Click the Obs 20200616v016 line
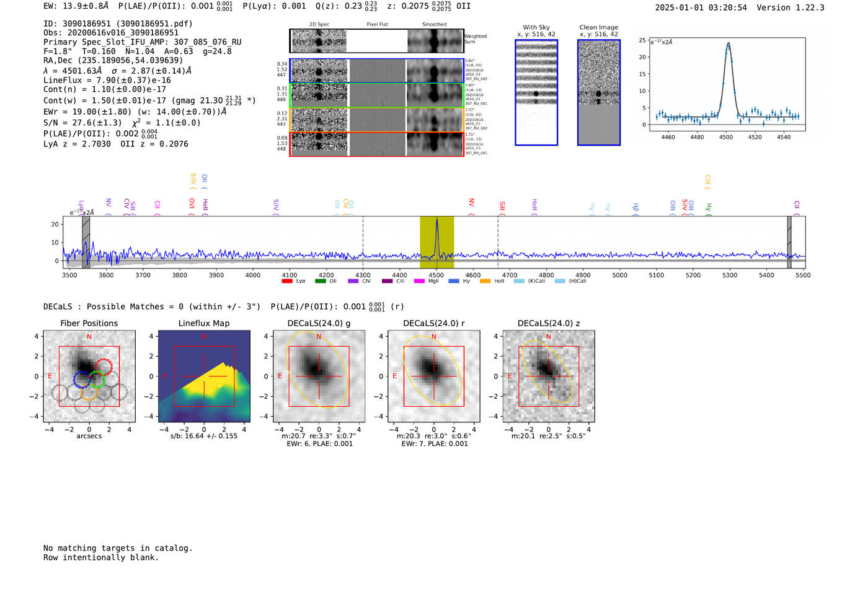Viewport: 868px width, 591px height. (111, 33)
